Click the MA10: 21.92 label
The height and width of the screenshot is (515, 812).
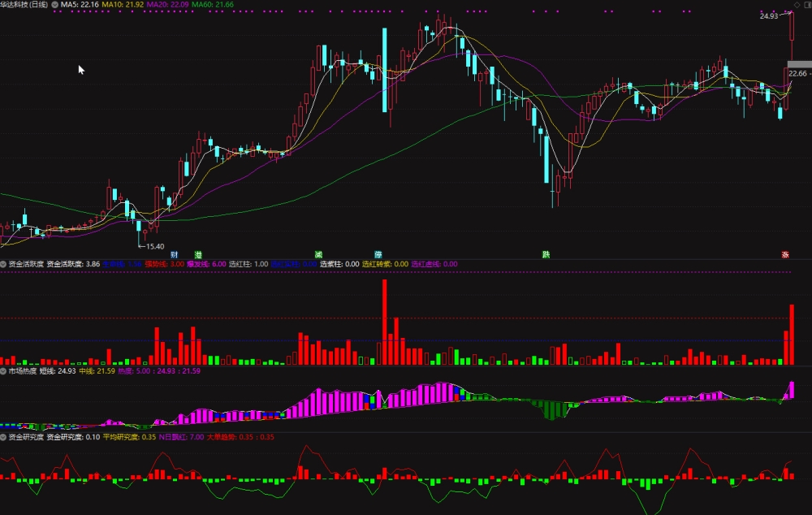[123, 5]
